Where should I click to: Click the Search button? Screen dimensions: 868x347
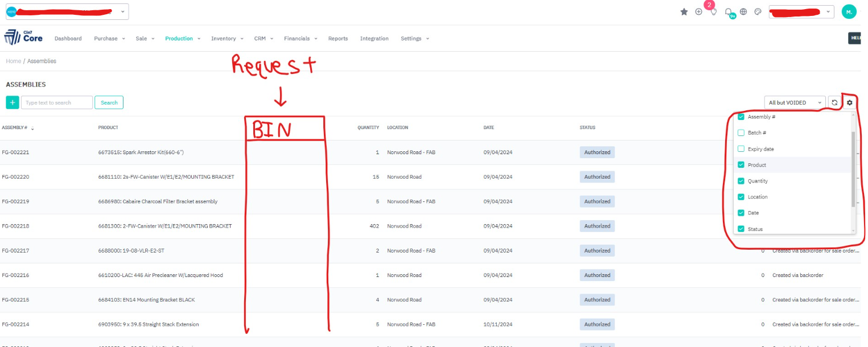109,102
